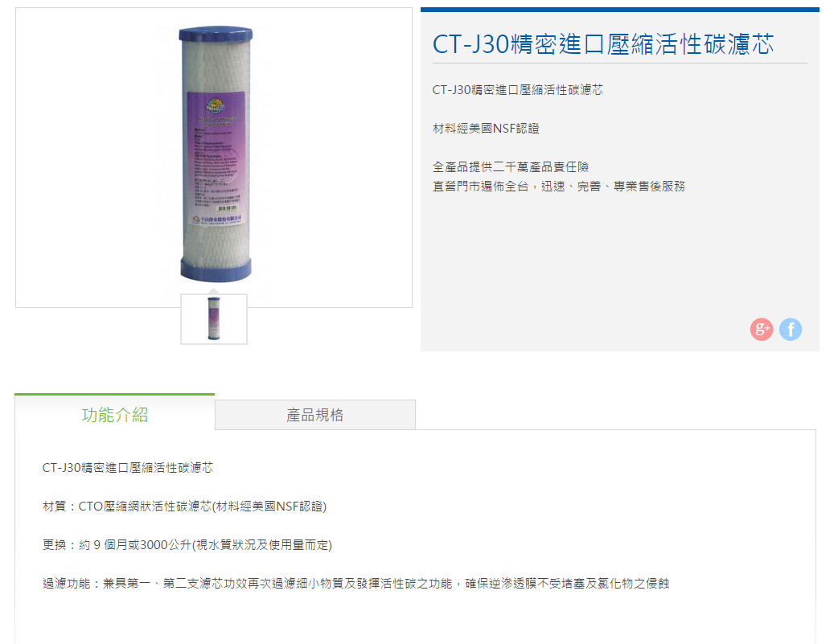The image size is (834, 644).
Task: Select the small filter cartridge thumbnail
Action: point(214,319)
